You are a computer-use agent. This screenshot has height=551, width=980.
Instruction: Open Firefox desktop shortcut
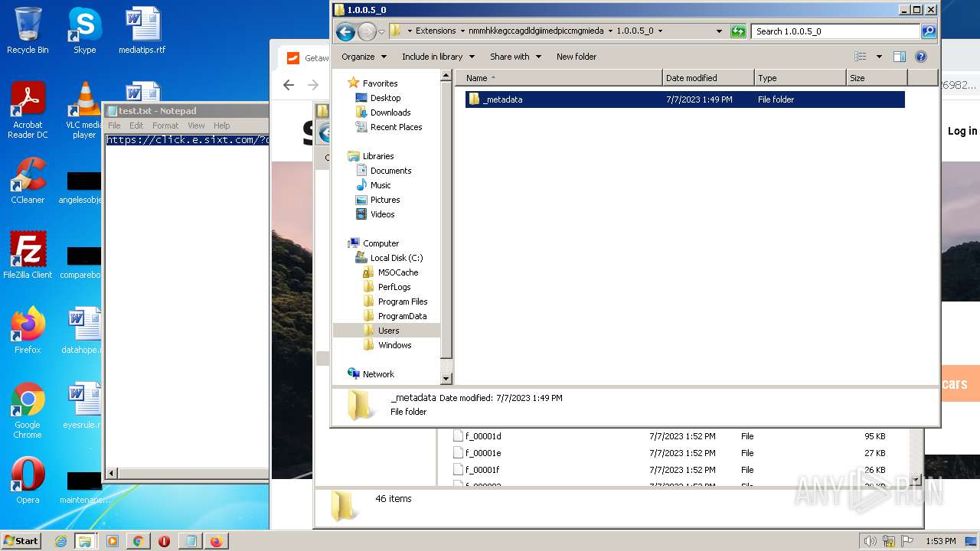[28, 331]
